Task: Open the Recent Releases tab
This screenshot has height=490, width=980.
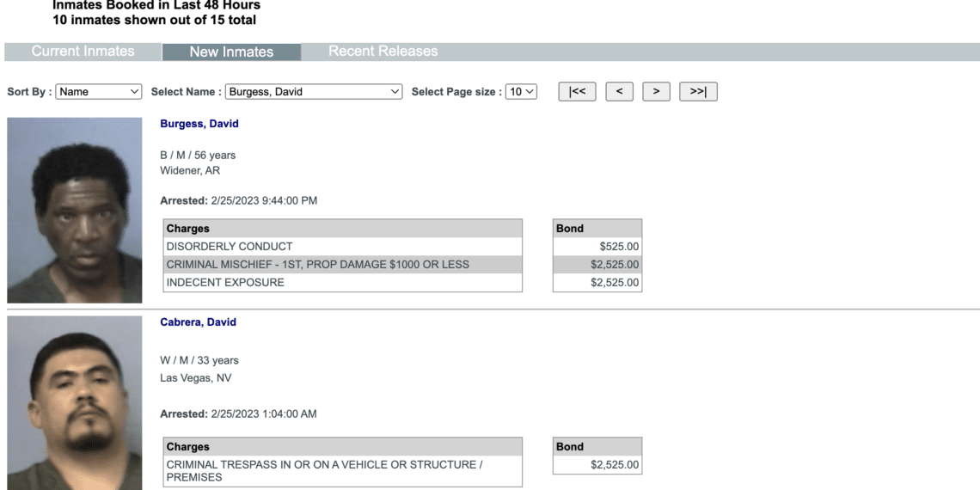Action: coord(383,52)
